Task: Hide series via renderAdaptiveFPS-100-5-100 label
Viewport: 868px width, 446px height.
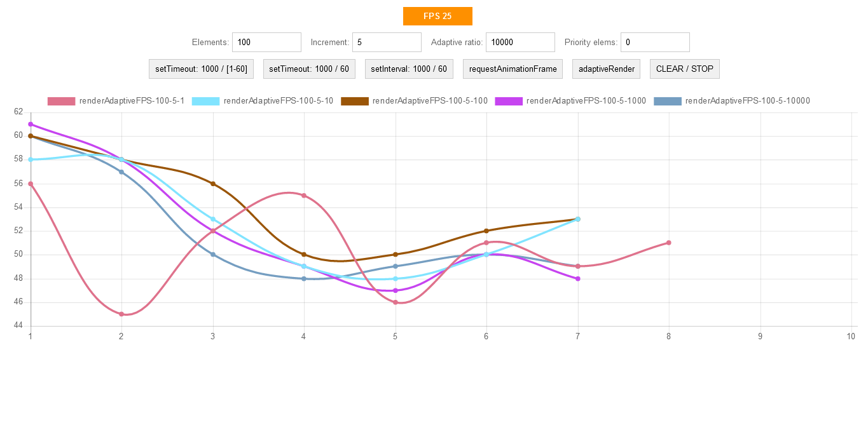Action: tap(430, 101)
